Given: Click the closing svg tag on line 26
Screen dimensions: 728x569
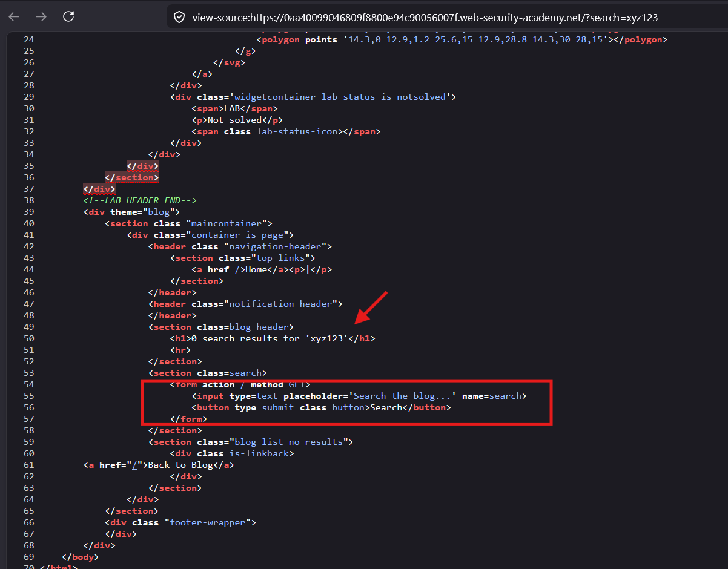Looking at the screenshot, I should coord(229,62).
